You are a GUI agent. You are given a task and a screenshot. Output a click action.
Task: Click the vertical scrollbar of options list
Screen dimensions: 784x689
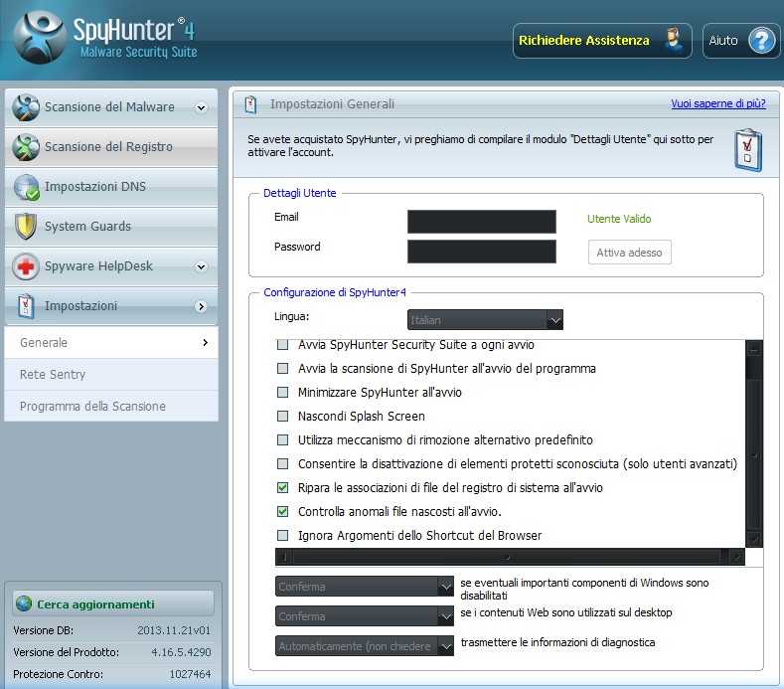tap(753, 443)
